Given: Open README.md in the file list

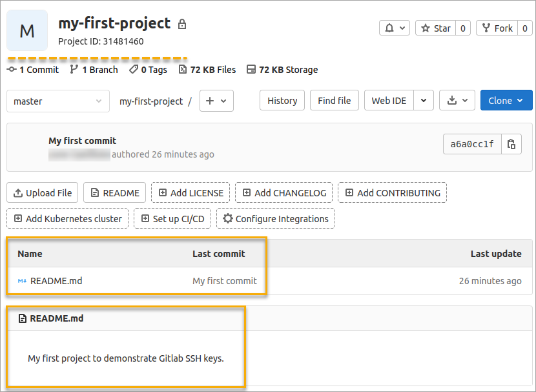Looking at the screenshot, I should [x=56, y=281].
